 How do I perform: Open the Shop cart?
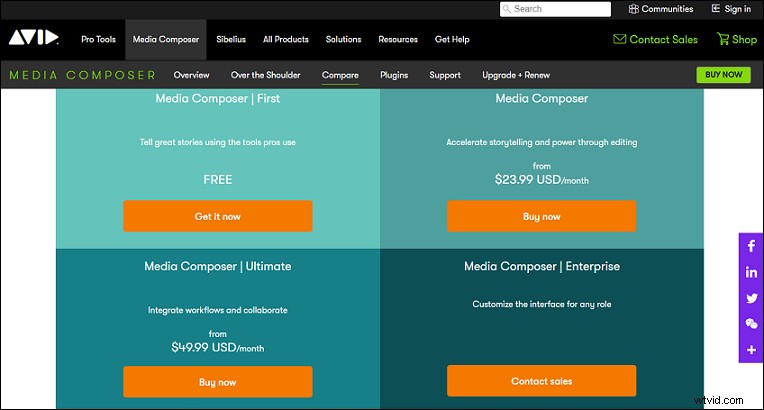coord(737,39)
